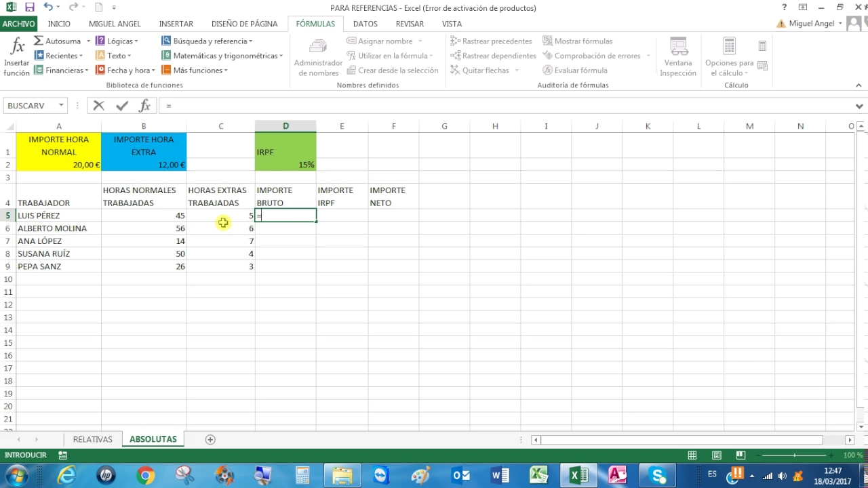Click the New sheet plus icon
The height and width of the screenshot is (488, 868).
210,439
